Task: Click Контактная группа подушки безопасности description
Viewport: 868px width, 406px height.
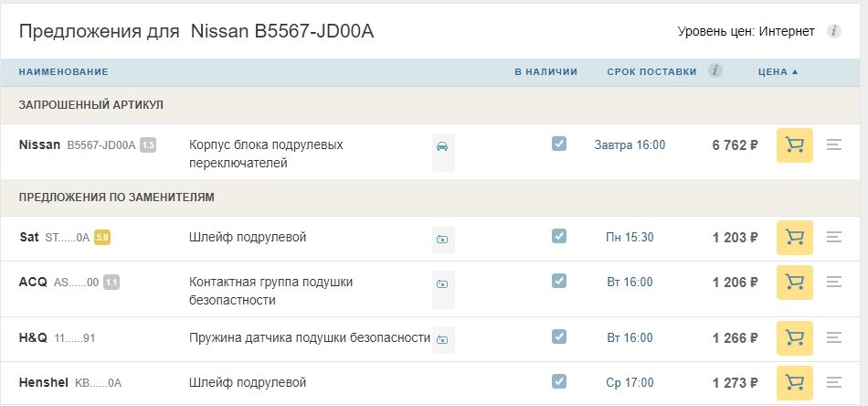Action: (270, 292)
